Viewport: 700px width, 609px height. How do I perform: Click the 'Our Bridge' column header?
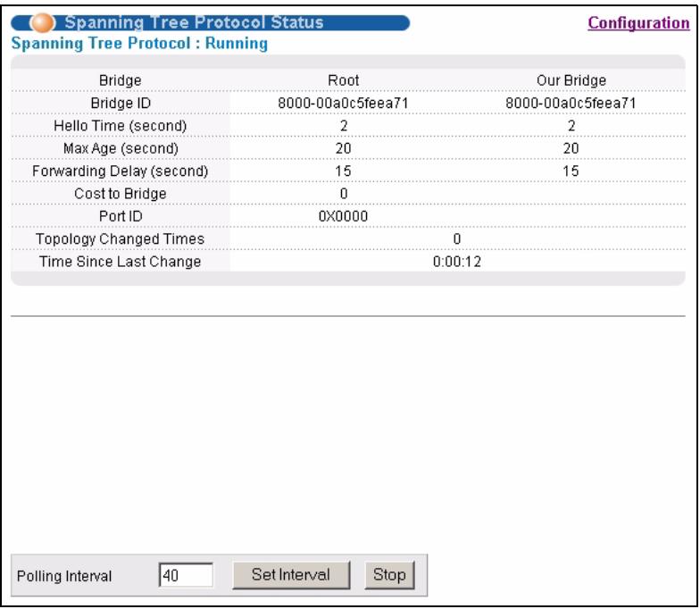point(571,80)
